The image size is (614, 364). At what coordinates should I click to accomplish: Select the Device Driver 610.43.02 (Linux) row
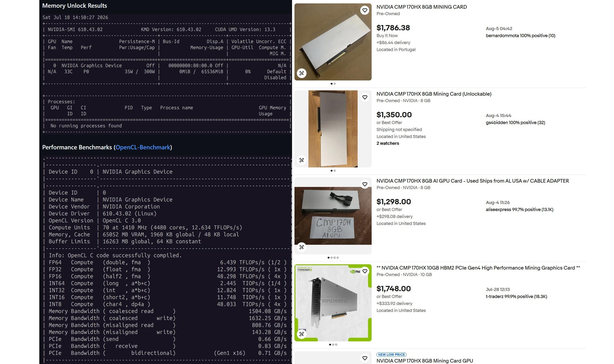point(102,214)
